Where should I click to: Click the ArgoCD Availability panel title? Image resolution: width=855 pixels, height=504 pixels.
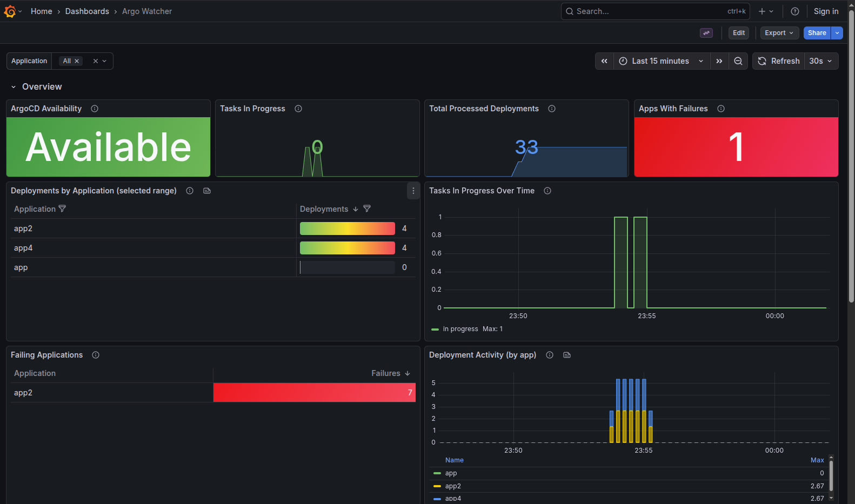coord(46,109)
